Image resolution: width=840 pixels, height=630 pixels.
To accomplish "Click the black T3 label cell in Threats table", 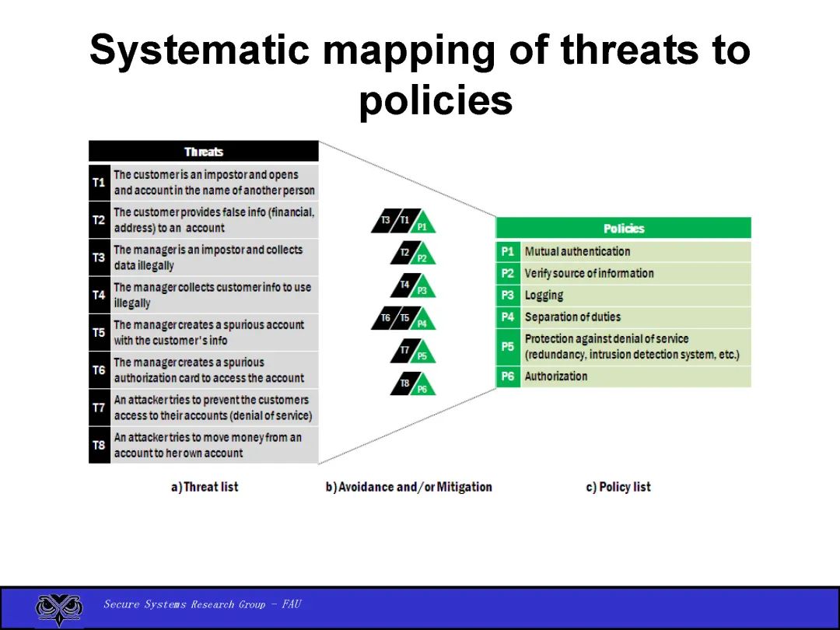I will pos(99,257).
